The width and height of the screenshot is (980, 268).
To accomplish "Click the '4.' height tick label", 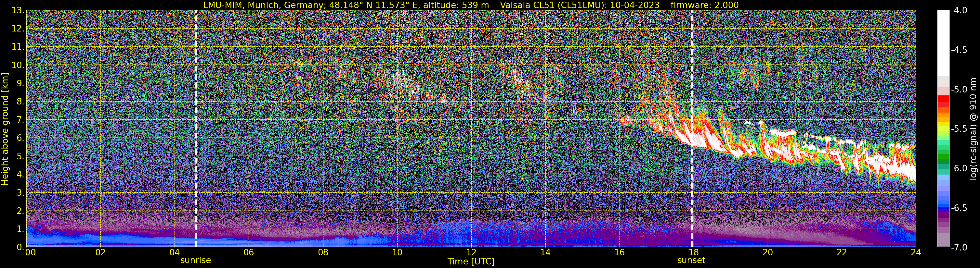I will [20, 175].
